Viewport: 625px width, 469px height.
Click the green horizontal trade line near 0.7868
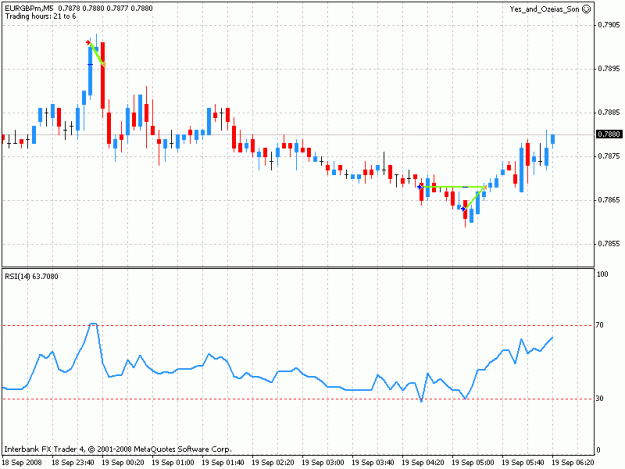pos(452,186)
